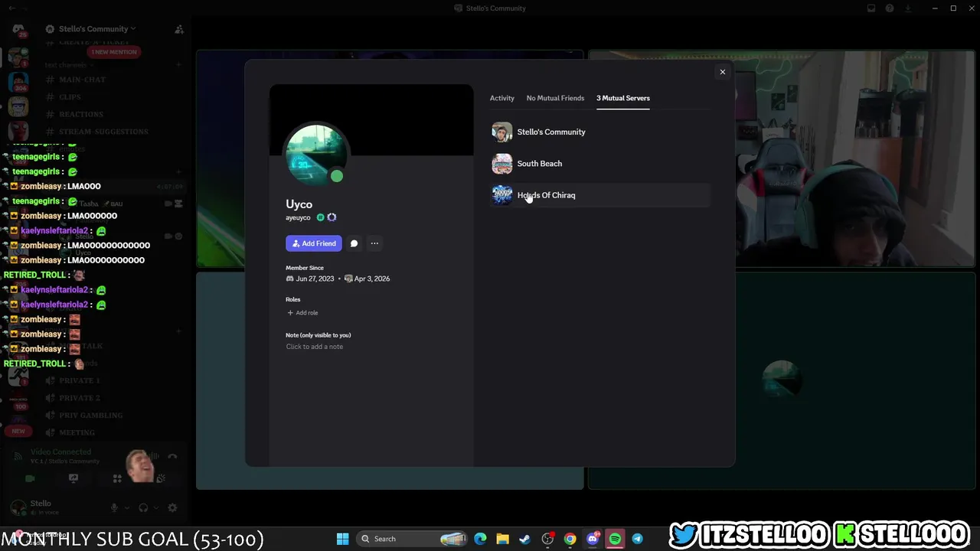The width and height of the screenshot is (980, 551).
Task: Toggle noise suppression waveform icon
Action: coord(155,456)
